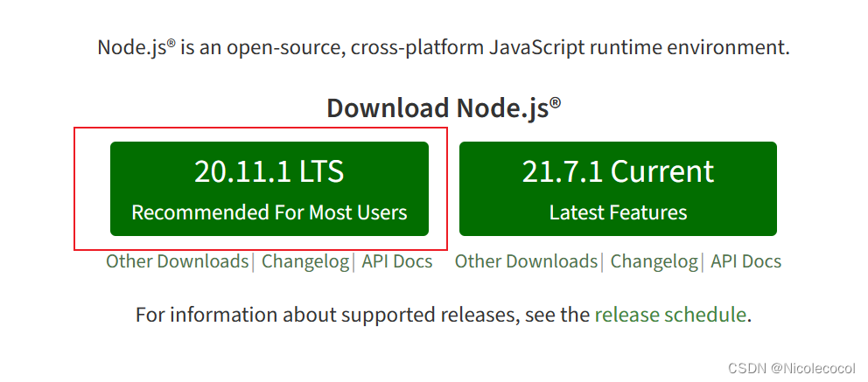
Task: Open Other Downloads under 21.7.1 Current
Action: [526, 261]
